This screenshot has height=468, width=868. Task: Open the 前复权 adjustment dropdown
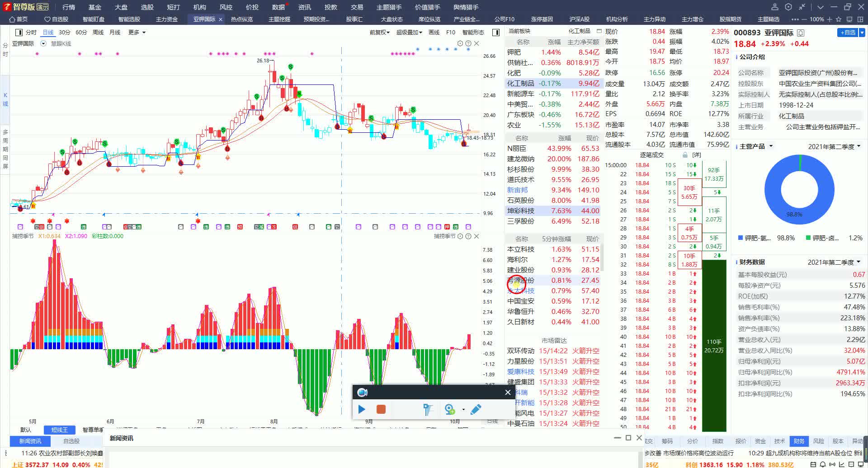pyautogui.click(x=380, y=33)
